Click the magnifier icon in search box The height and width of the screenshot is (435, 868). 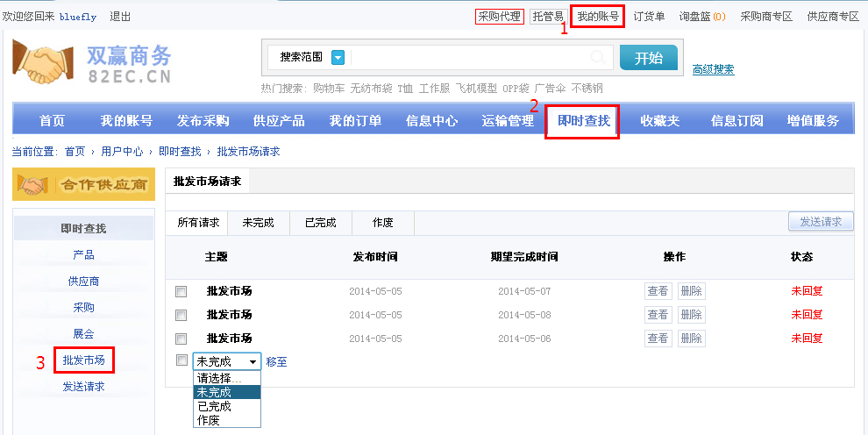click(x=598, y=58)
